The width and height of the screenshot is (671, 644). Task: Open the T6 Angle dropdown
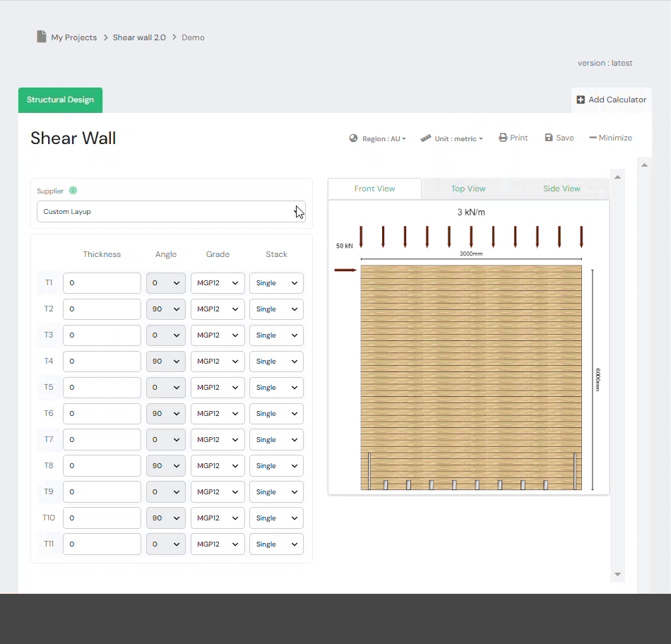[165, 413]
